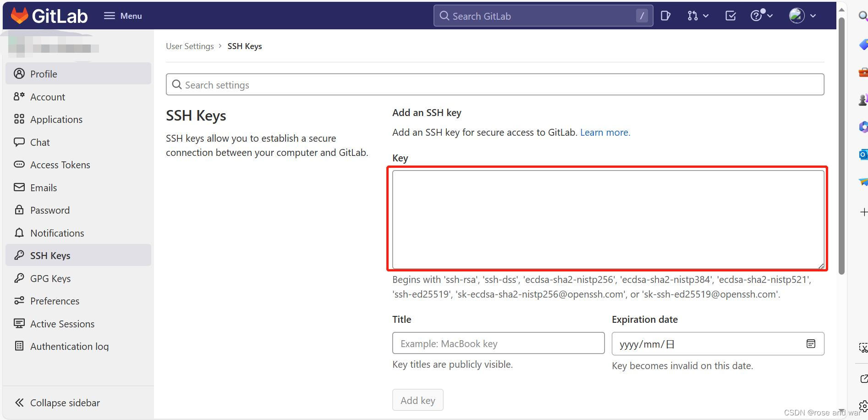
Task: Open the calendar picker icon
Action: coord(811,343)
